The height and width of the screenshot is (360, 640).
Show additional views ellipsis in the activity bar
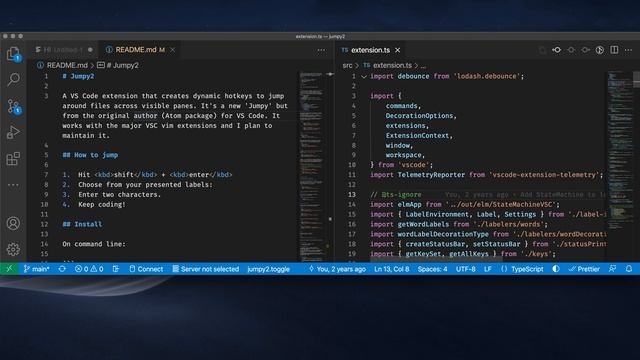pyautogui.click(x=13, y=185)
